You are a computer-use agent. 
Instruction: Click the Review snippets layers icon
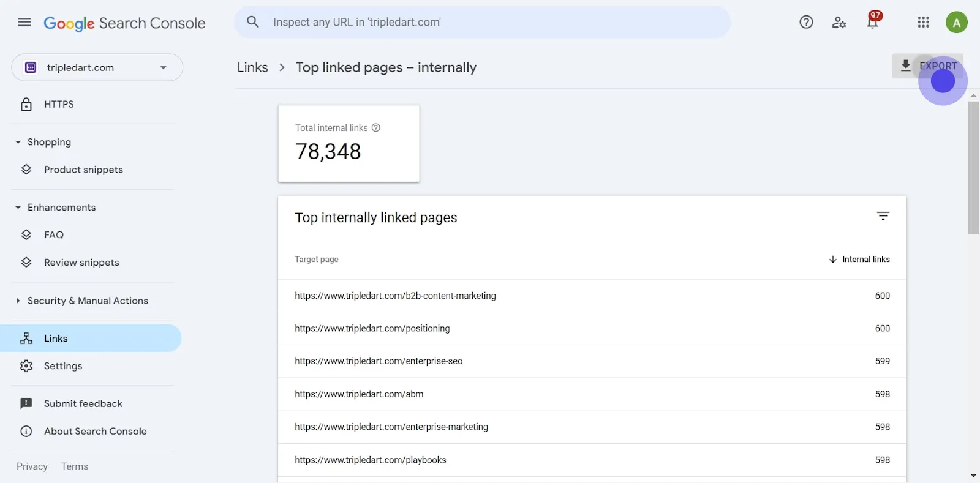(x=26, y=262)
